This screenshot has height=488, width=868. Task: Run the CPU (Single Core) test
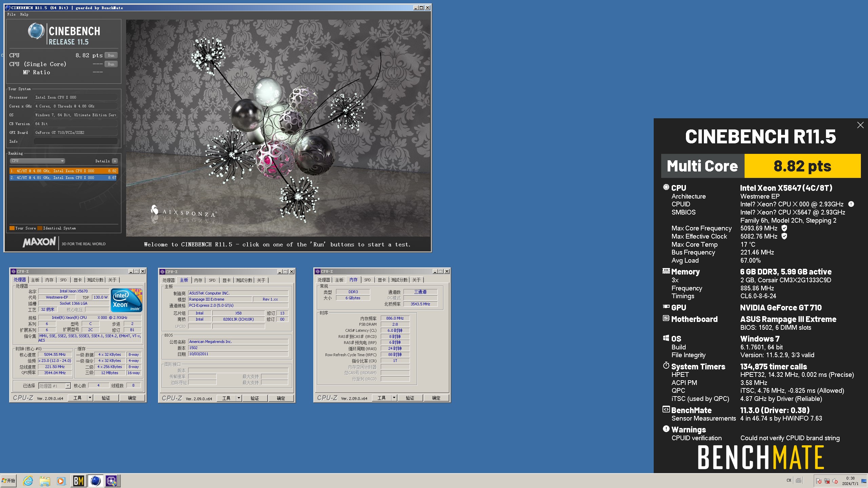coord(111,64)
